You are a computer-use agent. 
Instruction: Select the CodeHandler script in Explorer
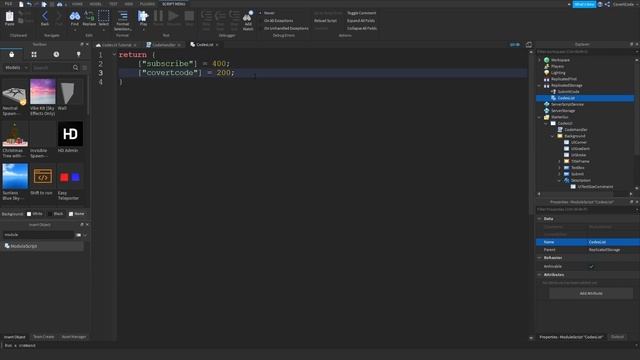point(576,130)
